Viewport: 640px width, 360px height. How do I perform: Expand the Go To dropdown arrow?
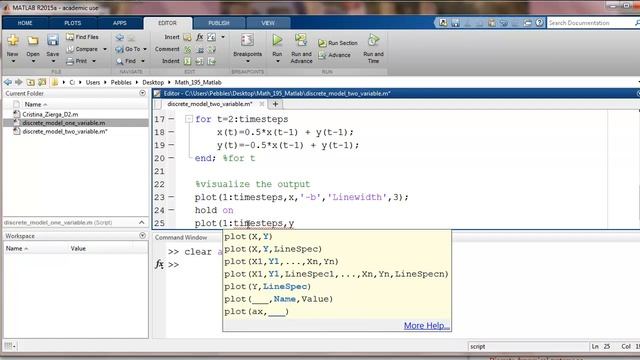(x=145, y=49)
